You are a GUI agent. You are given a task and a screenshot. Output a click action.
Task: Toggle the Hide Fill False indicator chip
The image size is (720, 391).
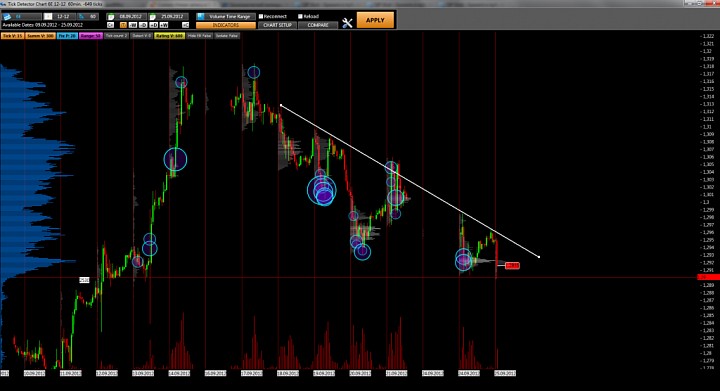tap(200, 36)
